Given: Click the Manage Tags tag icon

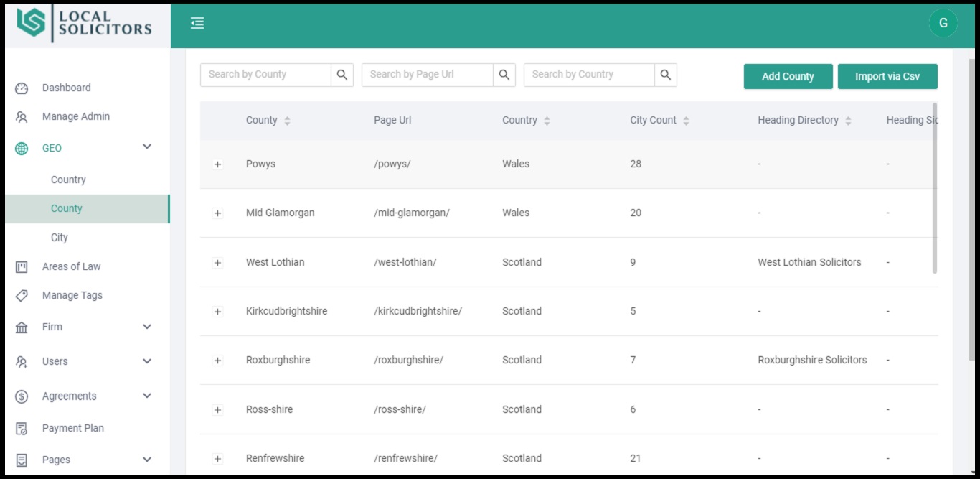Looking at the screenshot, I should [22, 296].
